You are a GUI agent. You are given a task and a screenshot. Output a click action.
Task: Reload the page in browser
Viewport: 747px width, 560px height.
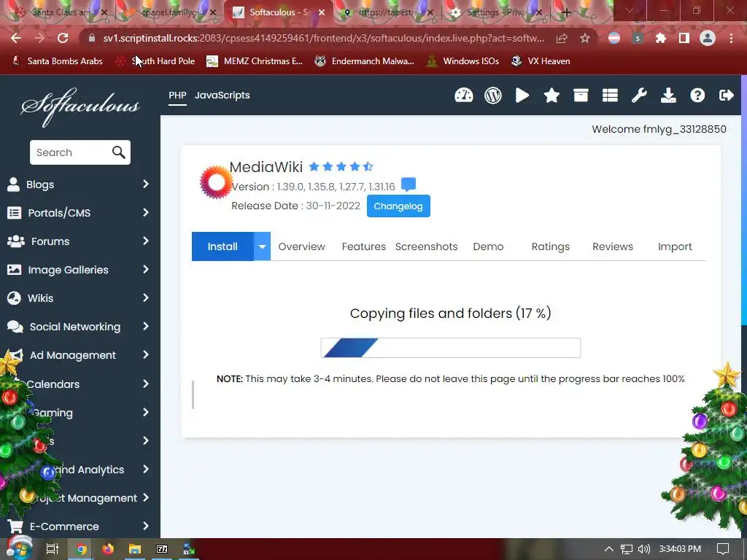point(63,38)
